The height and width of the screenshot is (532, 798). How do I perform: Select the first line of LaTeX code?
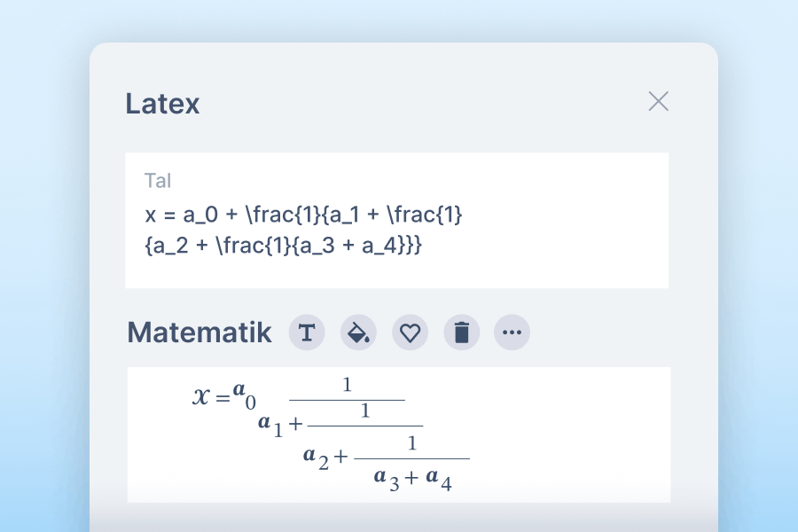(302, 214)
